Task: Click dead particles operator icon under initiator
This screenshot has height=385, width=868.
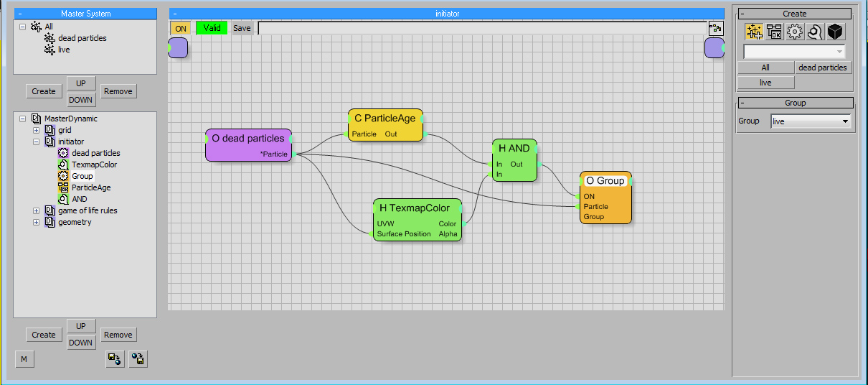Action: [x=63, y=153]
